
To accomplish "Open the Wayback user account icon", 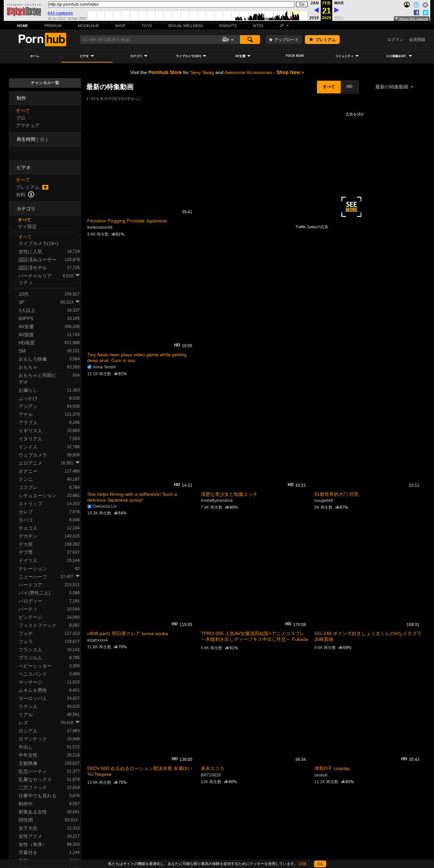I will point(407,5).
